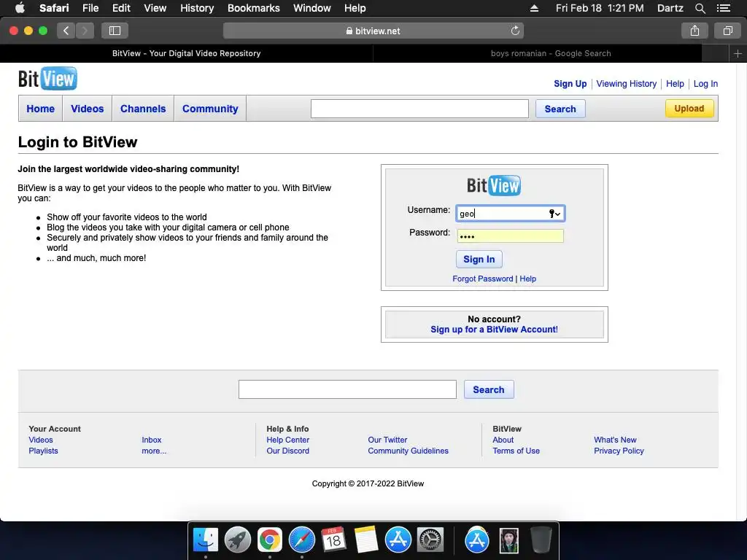Open the Bookmarks menu
The width and height of the screenshot is (747, 560).
253,8
